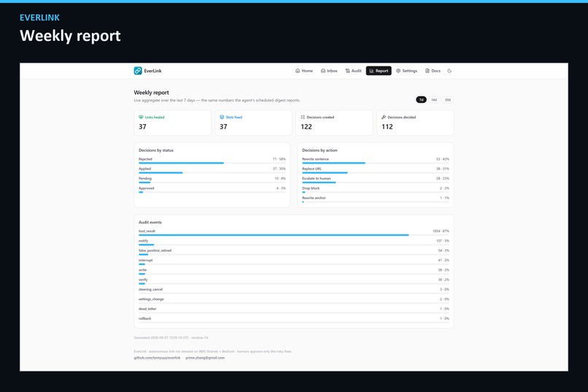
Task: Open the Docs nav item
Action: click(x=433, y=71)
